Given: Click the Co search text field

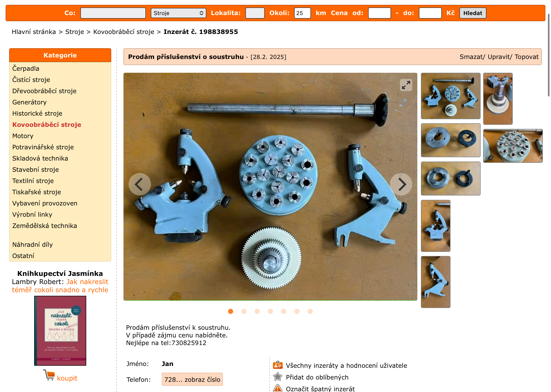Looking at the screenshot, I should point(113,13).
